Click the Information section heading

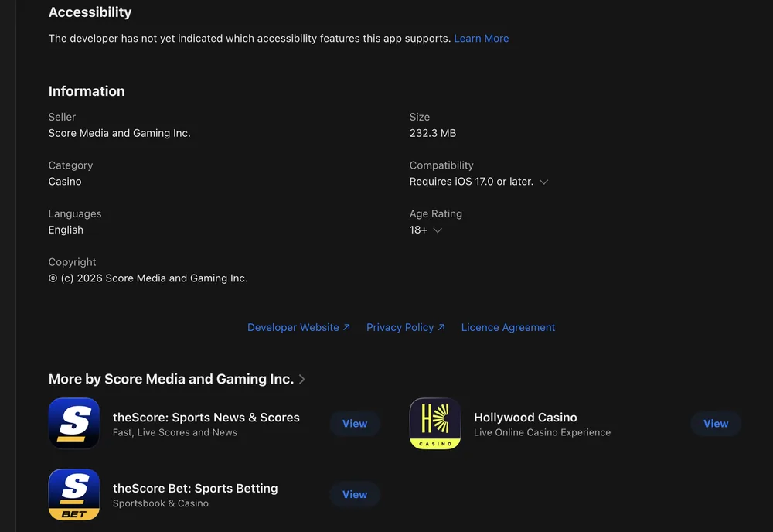pos(87,91)
